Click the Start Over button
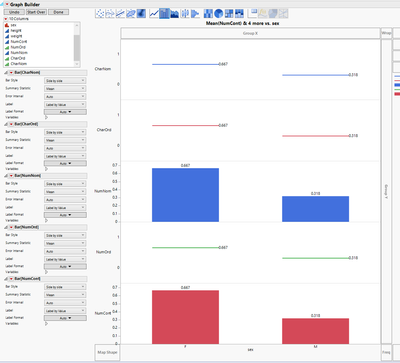Image resolution: width=400 pixels, height=363 pixels. click(36, 12)
